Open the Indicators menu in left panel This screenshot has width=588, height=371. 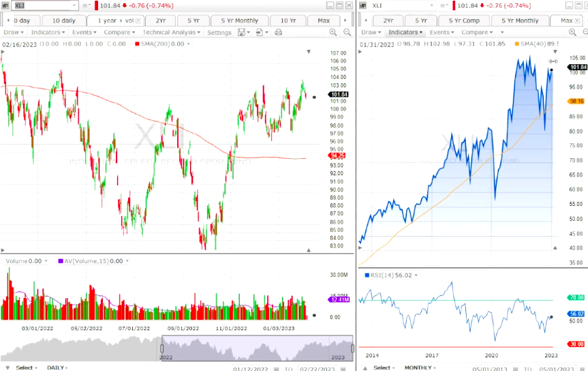point(48,32)
